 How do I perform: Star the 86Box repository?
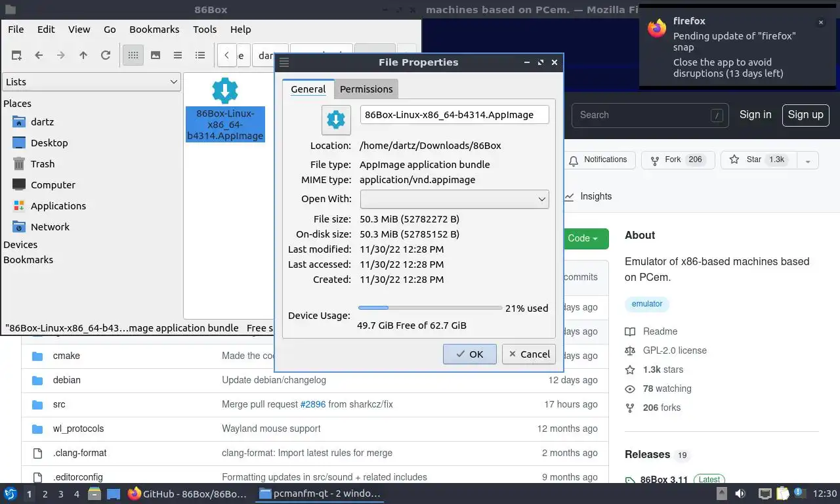pos(759,159)
